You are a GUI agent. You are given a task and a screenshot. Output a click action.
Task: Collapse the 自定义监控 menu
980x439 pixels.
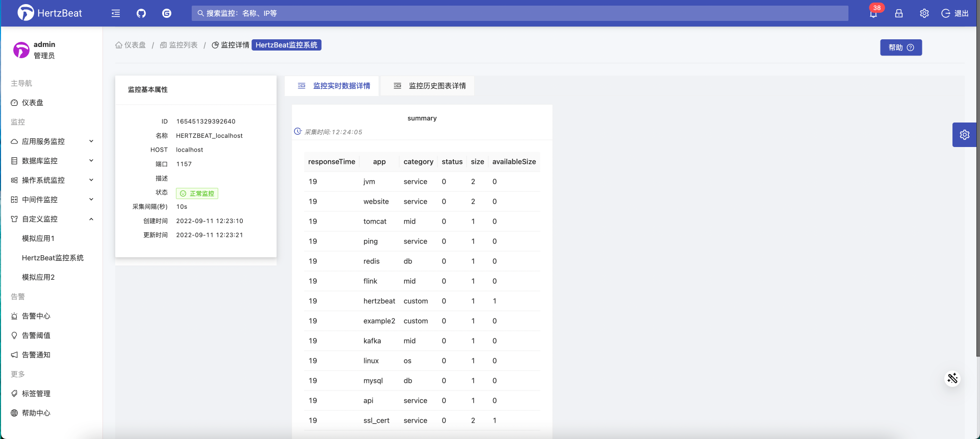point(51,219)
